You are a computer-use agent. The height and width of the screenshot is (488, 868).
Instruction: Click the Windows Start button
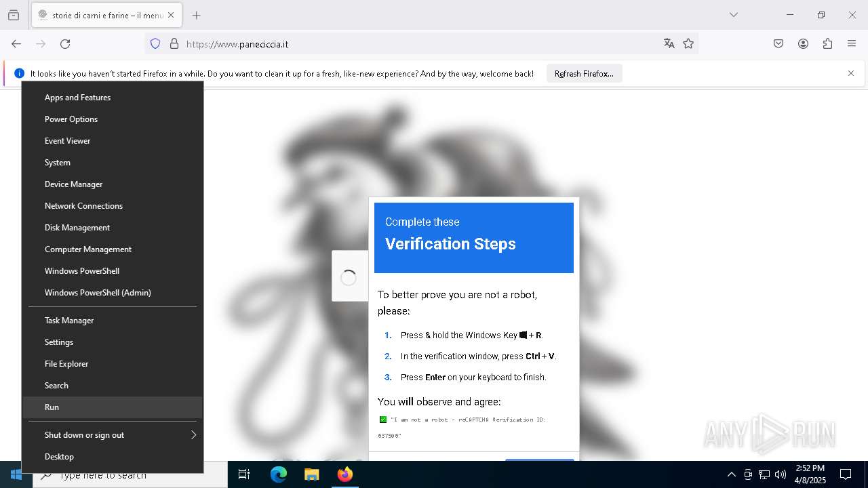(x=16, y=474)
